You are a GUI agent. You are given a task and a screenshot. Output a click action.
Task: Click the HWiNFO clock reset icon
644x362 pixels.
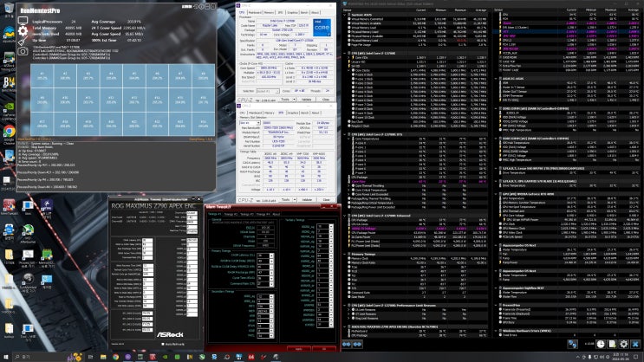coord(601,344)
